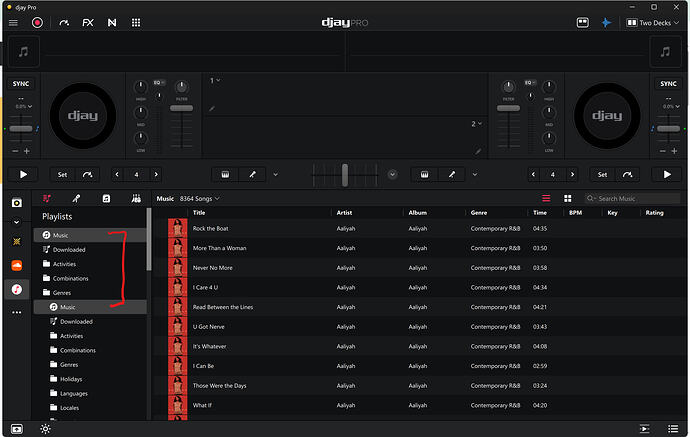The image size is (690, 437).
Task: Expand right deck tools chevron
Action: tap(475, 175)
